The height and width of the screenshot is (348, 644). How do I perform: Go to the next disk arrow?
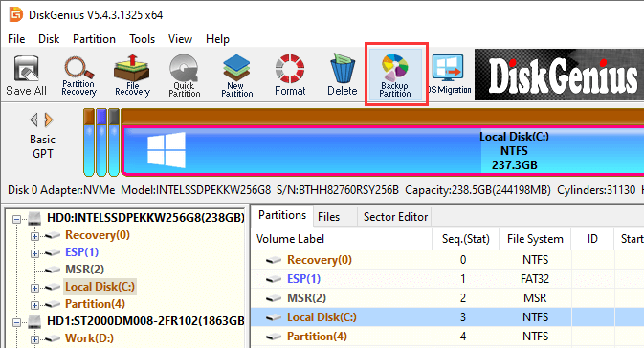(49, 120)
